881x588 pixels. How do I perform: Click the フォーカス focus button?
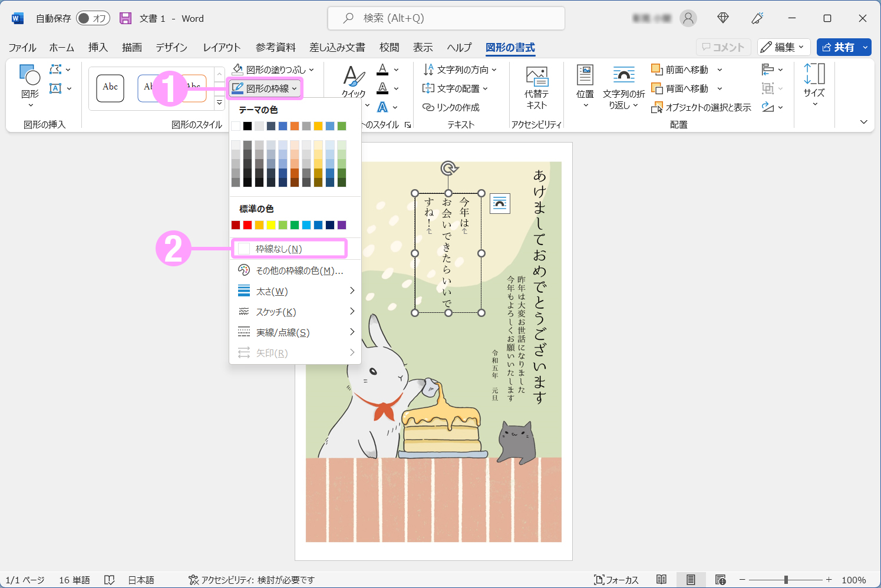(x=616, y=580)
